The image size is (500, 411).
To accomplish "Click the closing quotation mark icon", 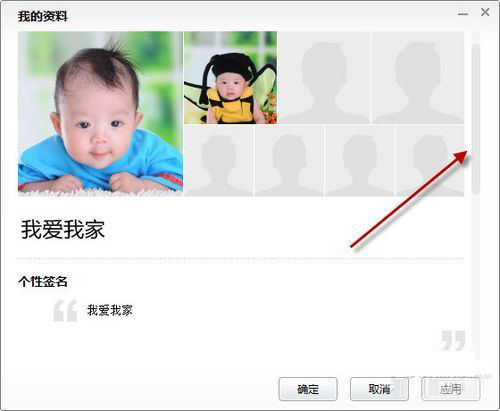I will pyautogui.click(x=453, y=340).
